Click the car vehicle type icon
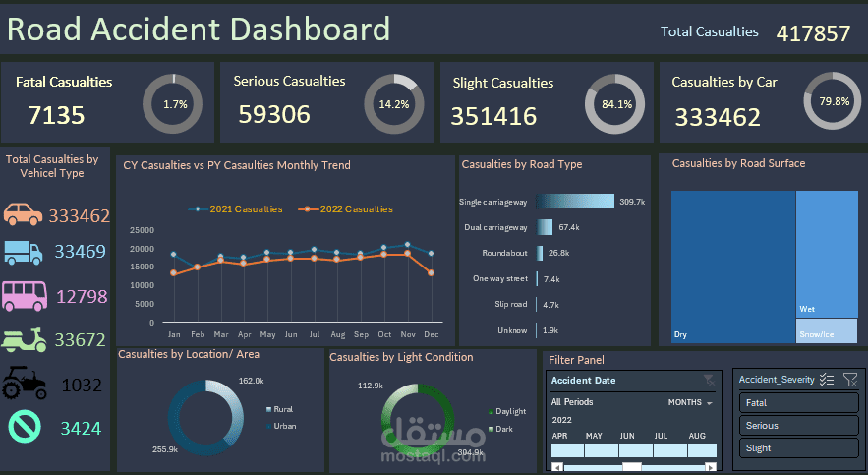Viewport: 868px width, 475px height. pyautogui.click(x=23, y=214)
